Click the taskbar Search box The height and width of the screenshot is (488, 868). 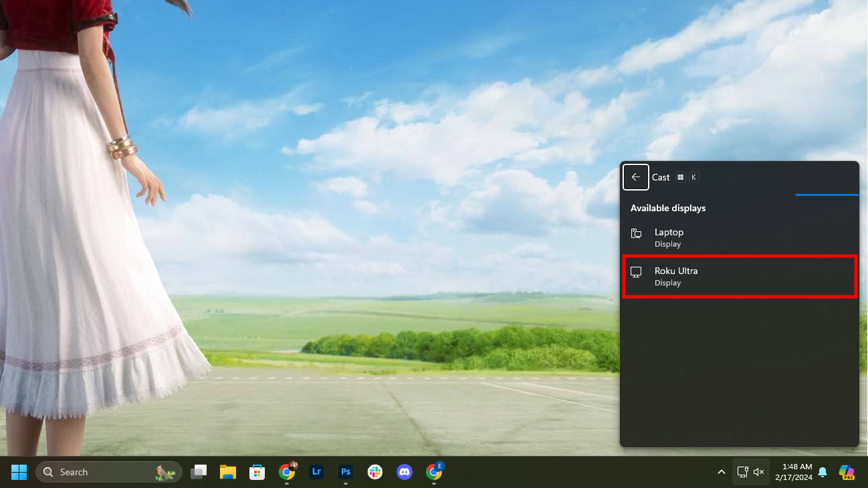coord(108,472)
